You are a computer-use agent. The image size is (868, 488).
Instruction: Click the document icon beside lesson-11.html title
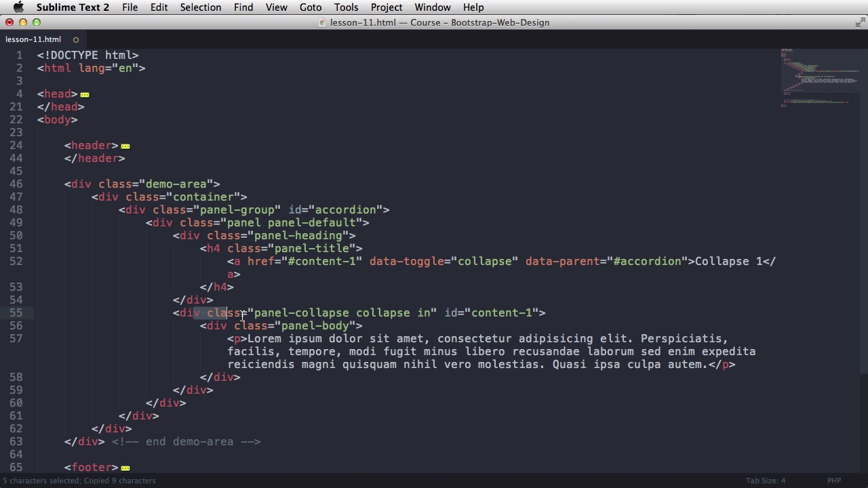[x=322, y=22]
